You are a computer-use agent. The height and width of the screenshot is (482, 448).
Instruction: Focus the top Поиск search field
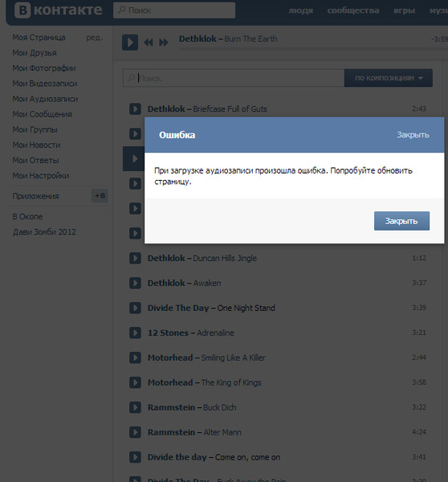click(x=174, y=10)
